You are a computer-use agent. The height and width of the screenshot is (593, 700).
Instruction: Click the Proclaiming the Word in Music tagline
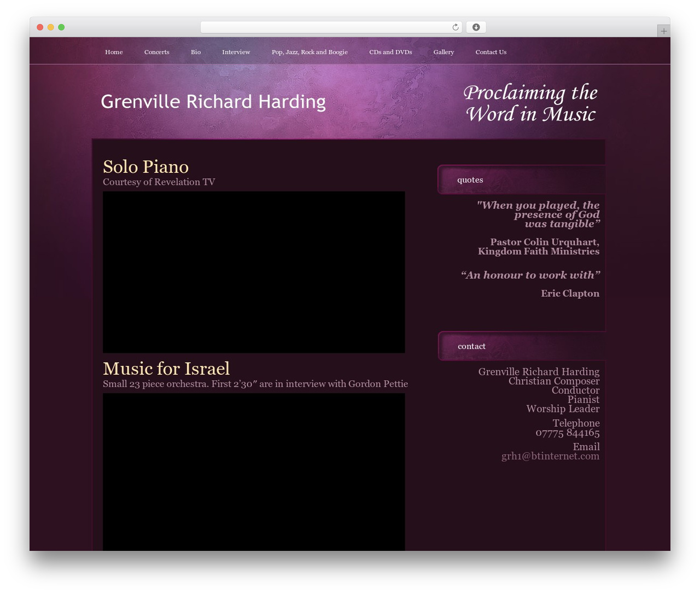coord(530,103)
